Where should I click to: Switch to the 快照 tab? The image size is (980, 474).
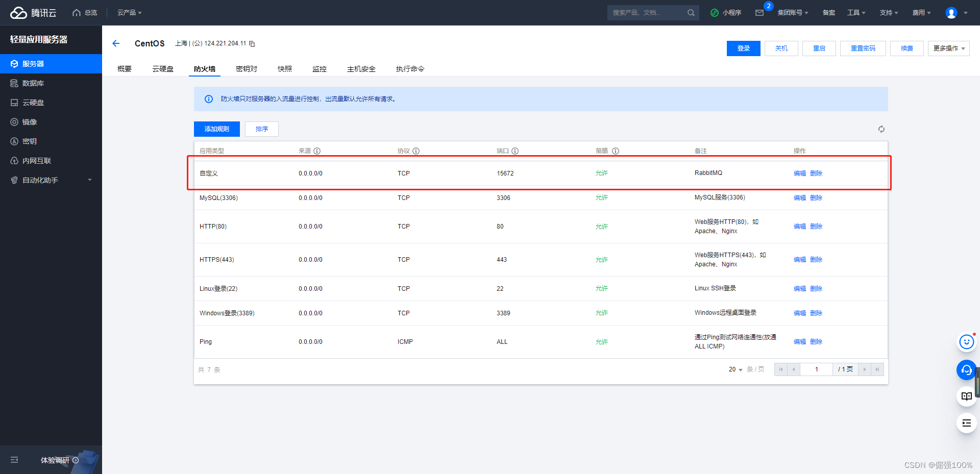pos(285,69)
